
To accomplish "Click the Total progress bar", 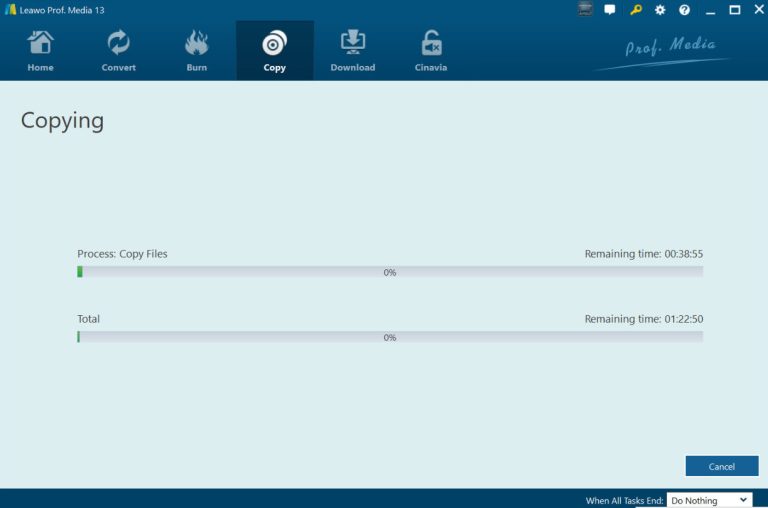I will pos(390,337).
